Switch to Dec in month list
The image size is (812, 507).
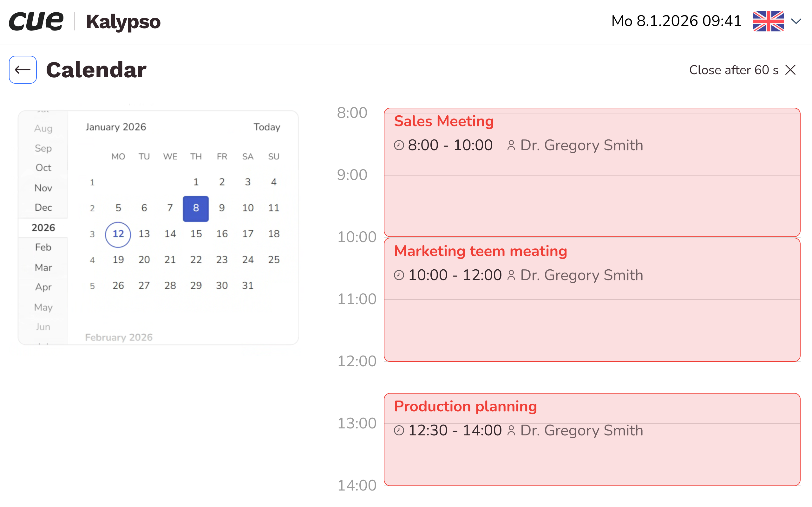(x=43, y=208)
